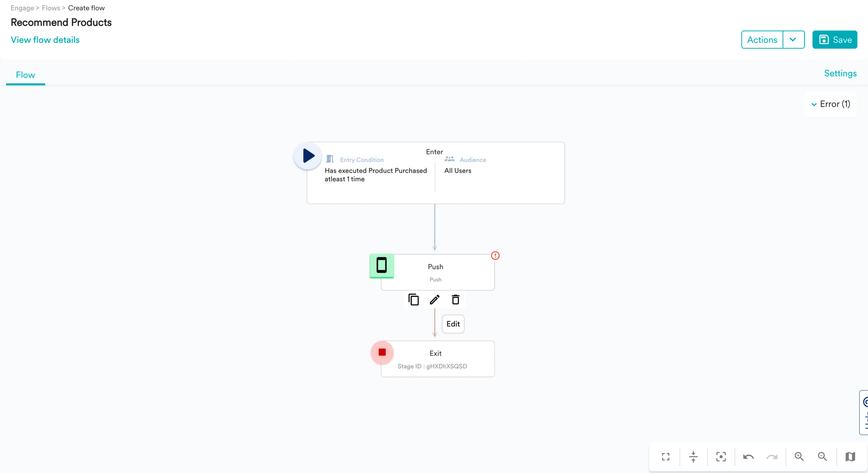Screen dimensions: 868x473
Task: Zoom in on the flow canvas
Action: pos(799,457)
